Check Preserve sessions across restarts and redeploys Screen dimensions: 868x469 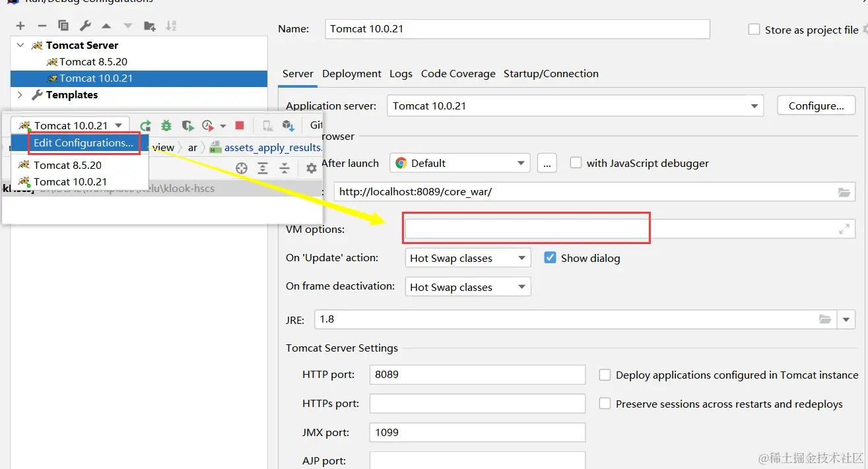[x=605, y=404]
